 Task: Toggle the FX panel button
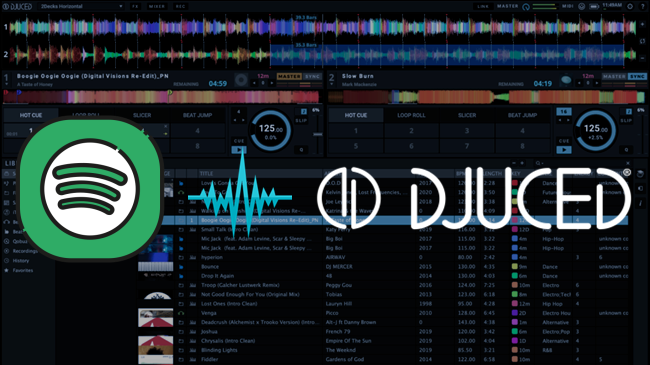(x=135, y=6)
